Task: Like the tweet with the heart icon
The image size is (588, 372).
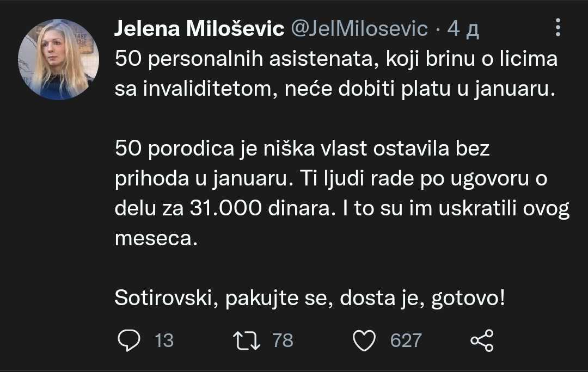Action: 364,340
